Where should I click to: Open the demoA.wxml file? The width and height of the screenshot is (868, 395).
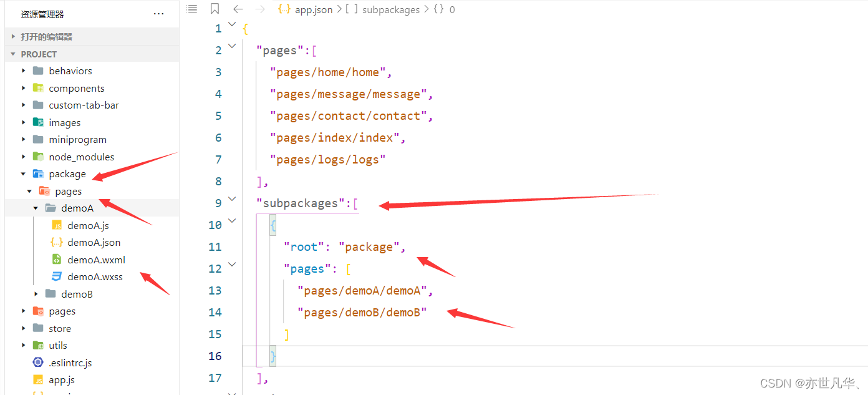tap(97, 260)
